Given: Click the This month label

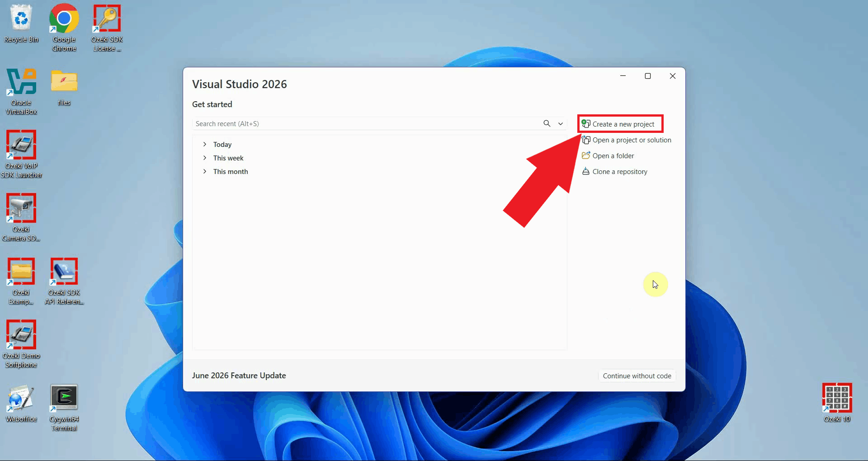Looking at the screenshot, I should click(x=231, y=172).
